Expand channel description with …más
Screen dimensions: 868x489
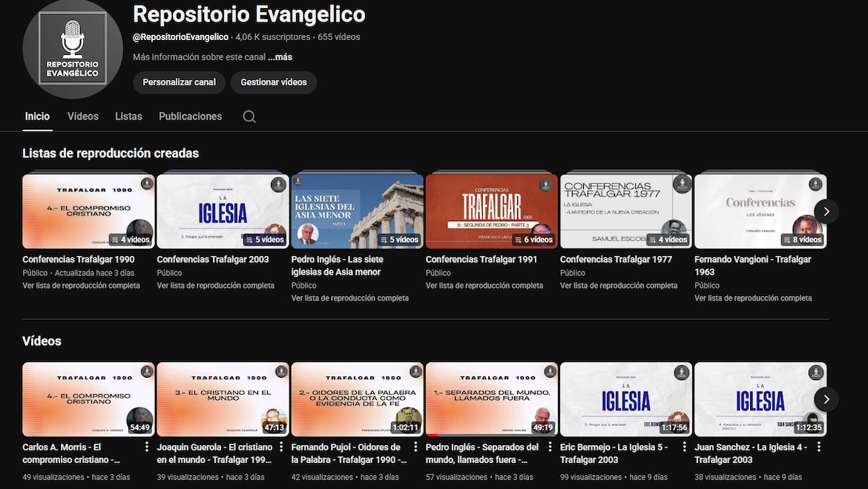pos(280,57)
